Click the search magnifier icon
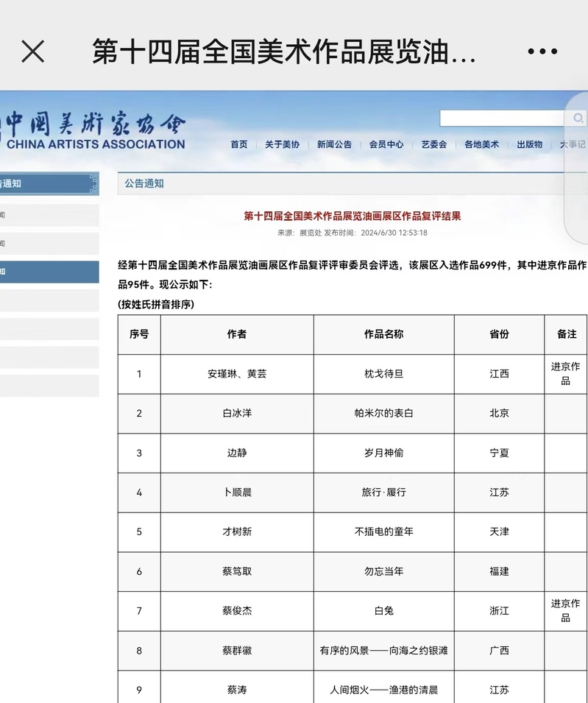588x703 pixels. coord(578,119)
